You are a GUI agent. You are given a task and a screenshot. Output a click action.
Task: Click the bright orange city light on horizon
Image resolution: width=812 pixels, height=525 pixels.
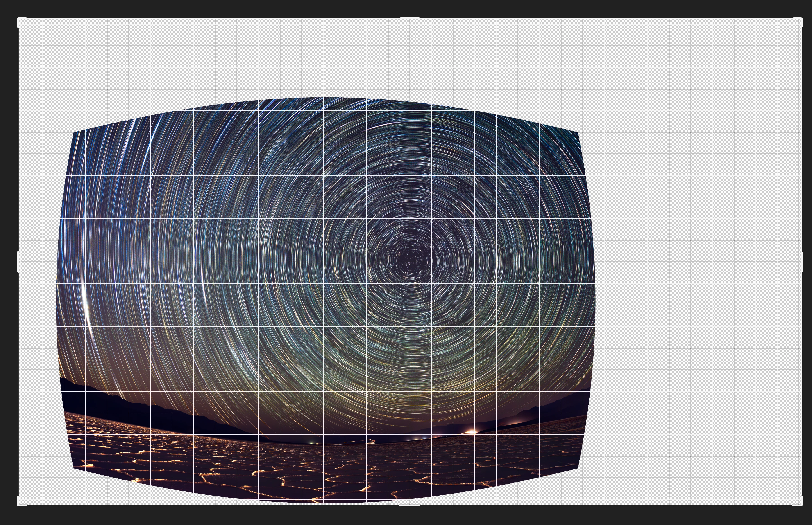tap(472, 432)
